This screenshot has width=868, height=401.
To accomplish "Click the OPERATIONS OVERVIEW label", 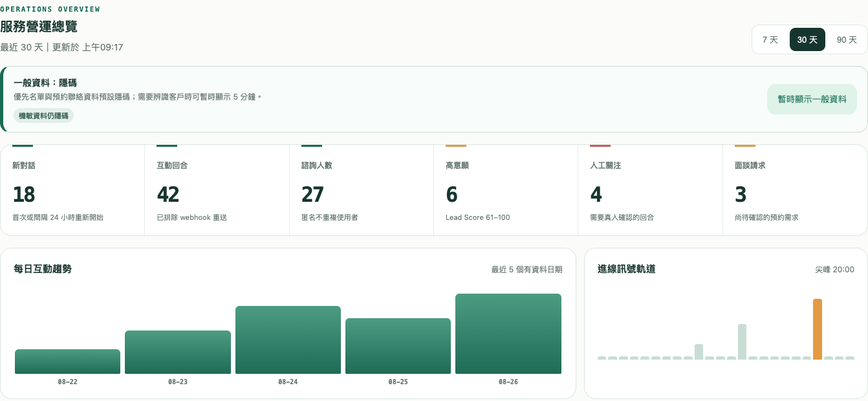I will click(50, 9).
